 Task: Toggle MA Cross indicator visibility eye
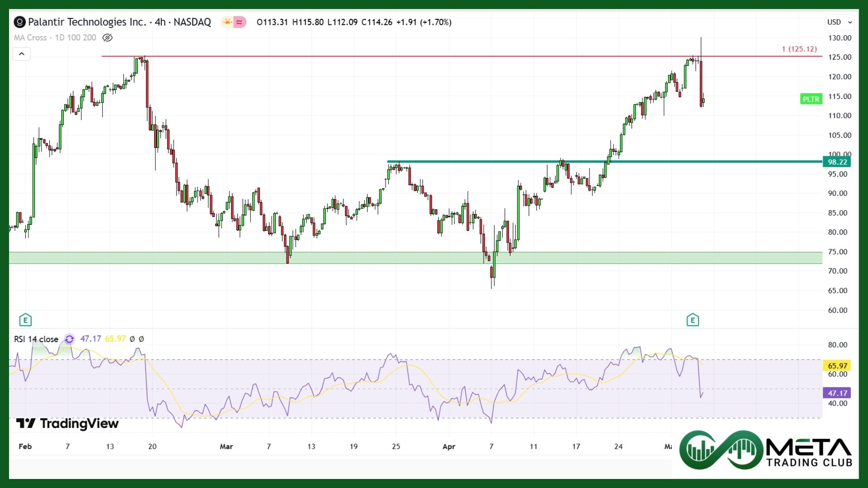tap(107, 38)
